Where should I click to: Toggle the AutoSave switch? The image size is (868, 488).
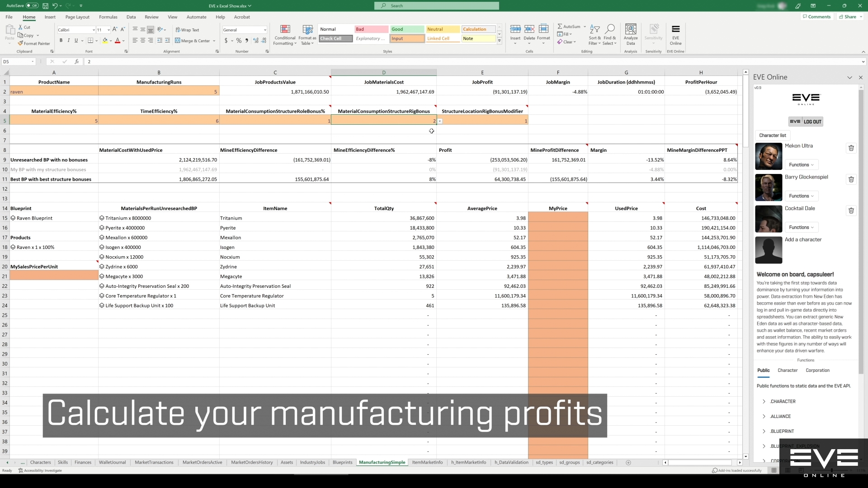pyautogui.click(x=32, y=6)
